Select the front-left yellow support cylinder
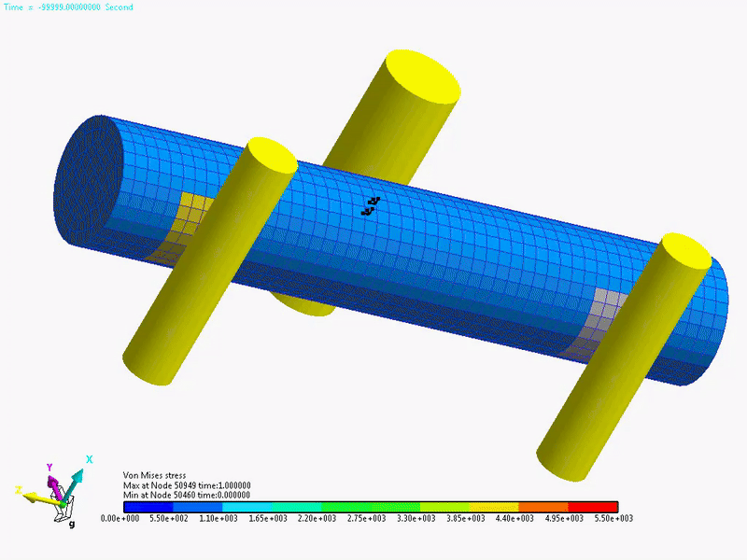The height and width of the screenshot is (560, 747). [209, 261]
